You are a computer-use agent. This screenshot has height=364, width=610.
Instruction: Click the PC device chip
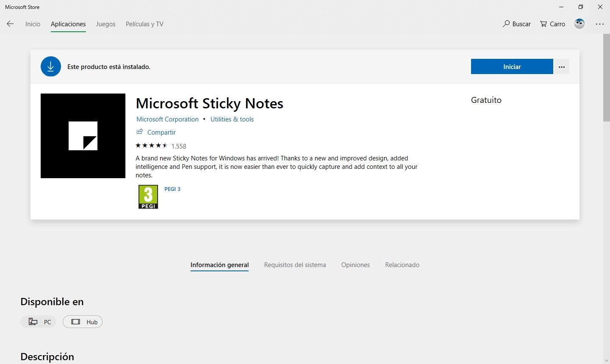coord(38,322)
